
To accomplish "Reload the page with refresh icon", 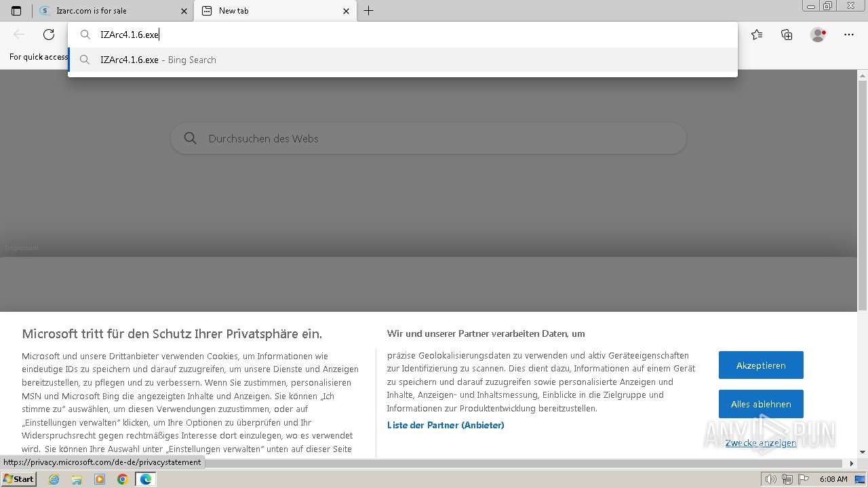I will click(49, 35).
